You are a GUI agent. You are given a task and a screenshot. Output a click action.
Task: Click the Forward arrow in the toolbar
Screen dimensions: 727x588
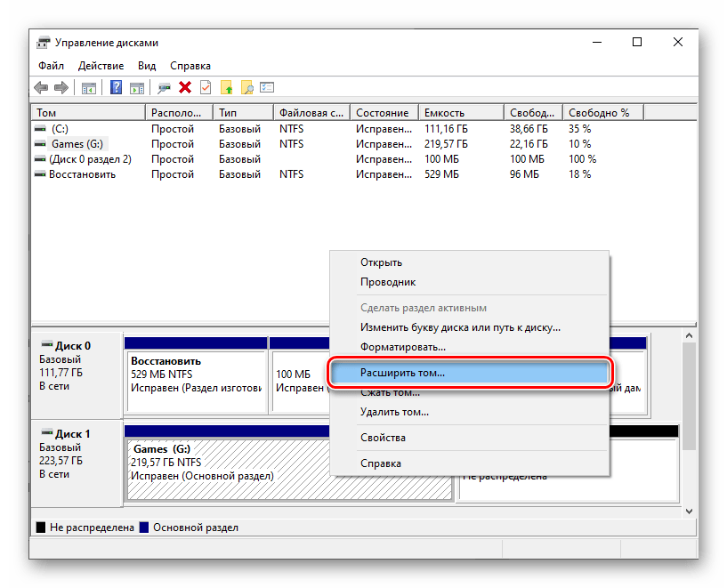coord(61,87)
